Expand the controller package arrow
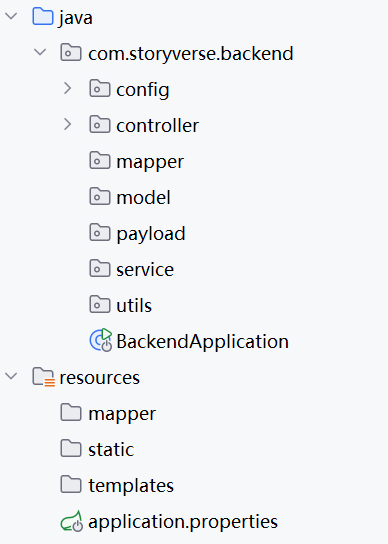The width and height of the screenshot is (388, 544). point(68,124)
